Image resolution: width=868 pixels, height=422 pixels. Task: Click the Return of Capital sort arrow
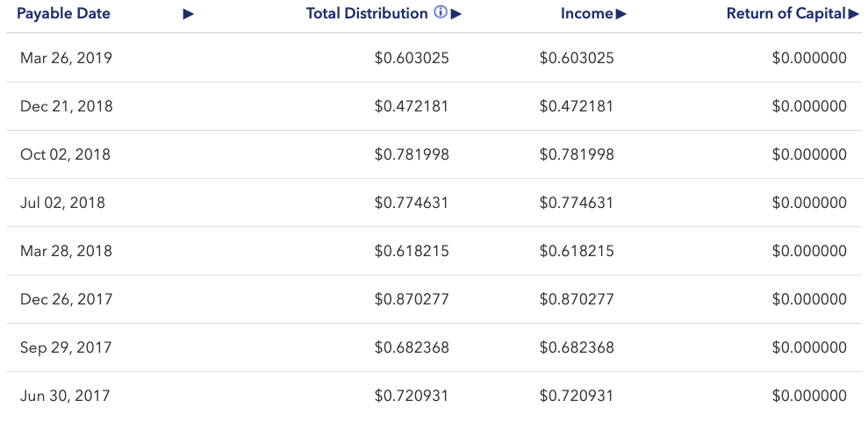[854, 14]
